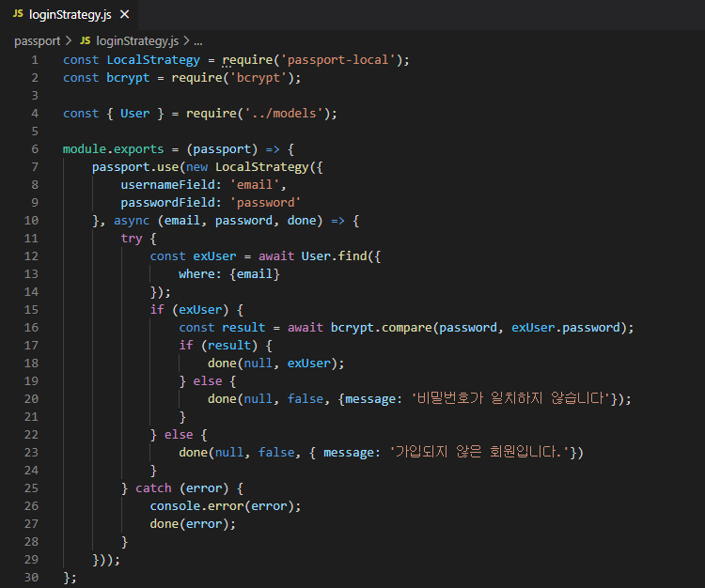The height and width of the screenshot is (588, 705).
Task: Click the JS file icon in tab
Action: click(18, 14)
